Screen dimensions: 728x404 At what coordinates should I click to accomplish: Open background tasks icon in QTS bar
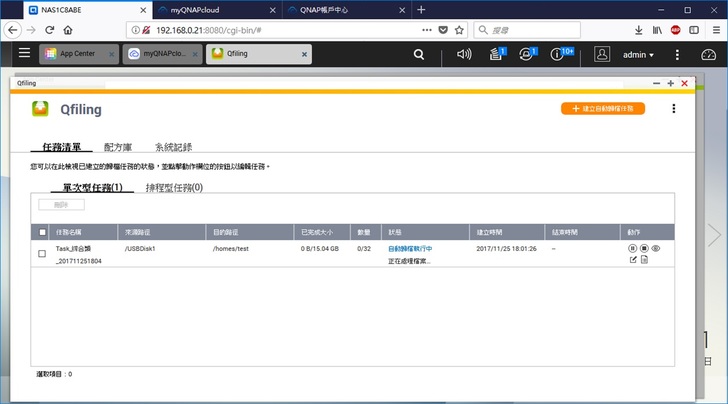[x=496, y=55]
